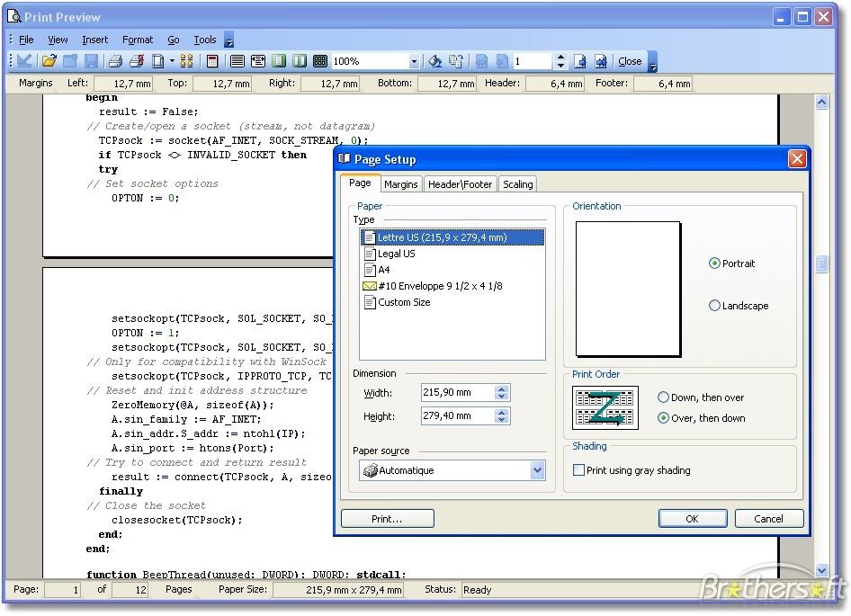This screenshot has width=851, height=616.
Task: Click the shading paint bucket icon
Action: 435,61
